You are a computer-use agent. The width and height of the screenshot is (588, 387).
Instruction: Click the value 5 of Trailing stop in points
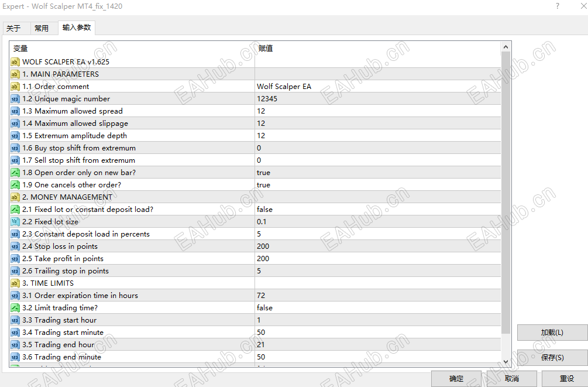point(259,271)
